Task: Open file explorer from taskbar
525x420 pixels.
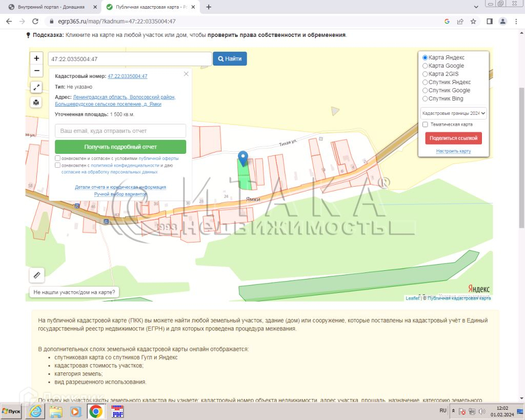Action: point(56,411)
